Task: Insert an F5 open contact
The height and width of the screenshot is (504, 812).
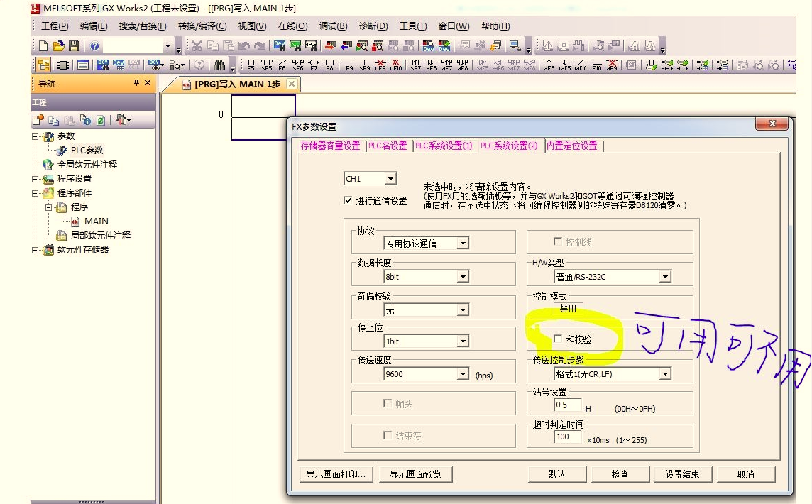Action: [250, 65]
